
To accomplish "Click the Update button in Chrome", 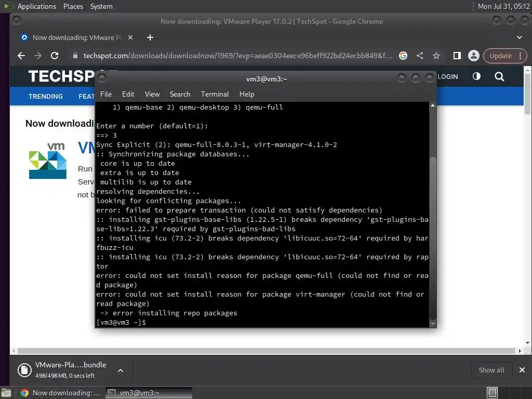I will point(500,56).
